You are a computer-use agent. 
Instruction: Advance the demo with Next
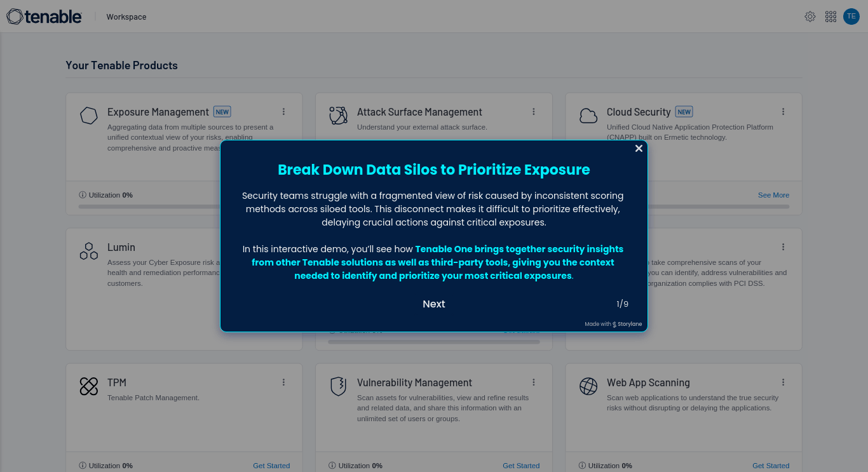pyautogui.click(x=433, y=304)
